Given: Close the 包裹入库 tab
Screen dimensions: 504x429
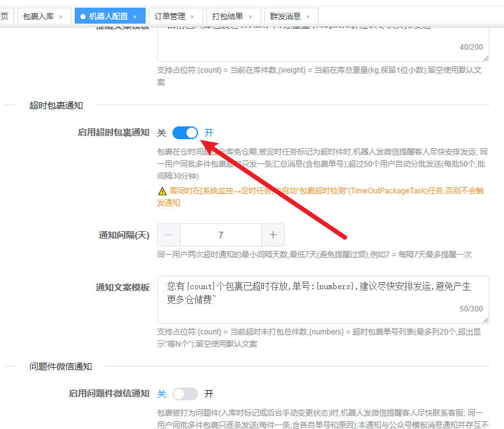Looking at the screenshot, I should click(61, 17).
